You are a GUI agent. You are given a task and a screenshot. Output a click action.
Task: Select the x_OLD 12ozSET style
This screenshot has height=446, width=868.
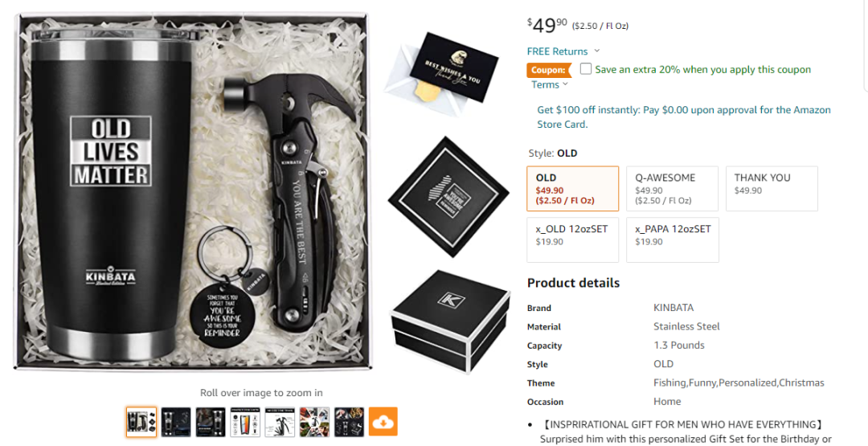pos(573,239)
